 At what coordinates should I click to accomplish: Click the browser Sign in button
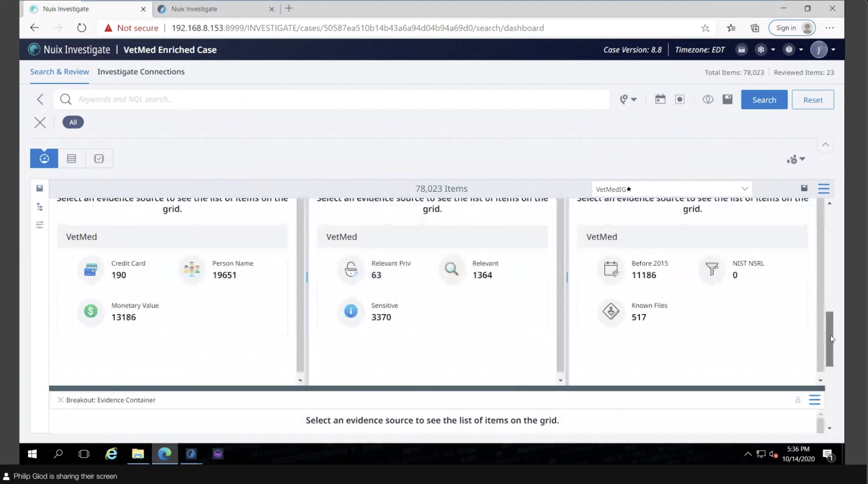[792, 28]
